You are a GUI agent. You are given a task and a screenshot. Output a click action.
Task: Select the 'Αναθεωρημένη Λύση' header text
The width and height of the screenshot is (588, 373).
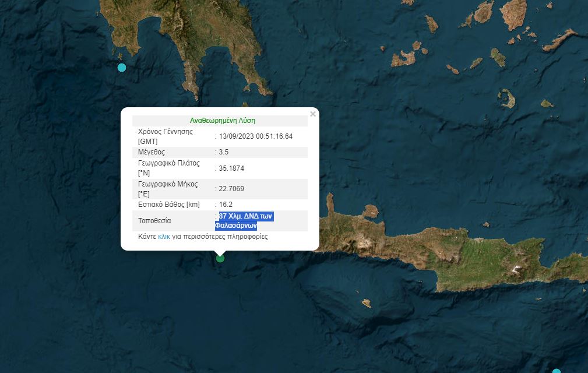point(223,121)
